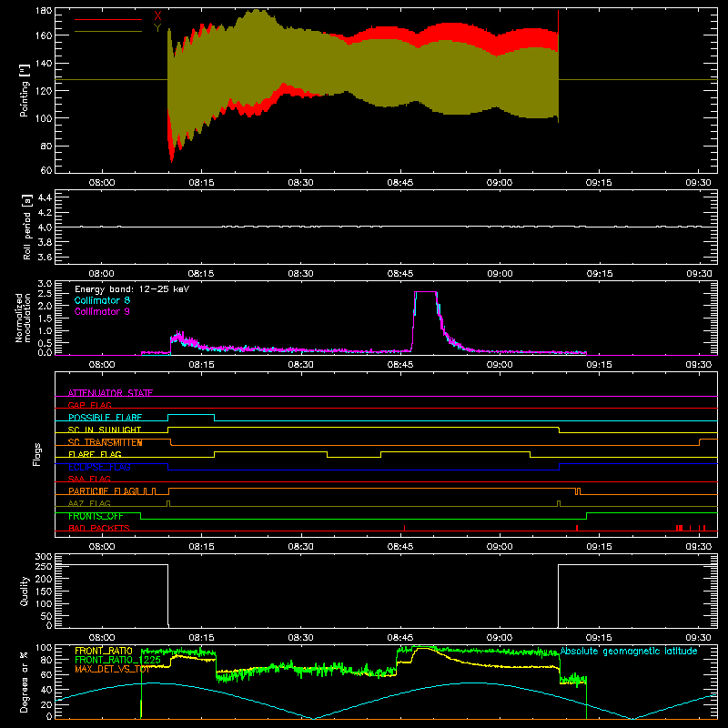Click the FLARE_FLAG label
Viewport: 728px width, 728px height.
pyautogui.click(x=95, y=454)
